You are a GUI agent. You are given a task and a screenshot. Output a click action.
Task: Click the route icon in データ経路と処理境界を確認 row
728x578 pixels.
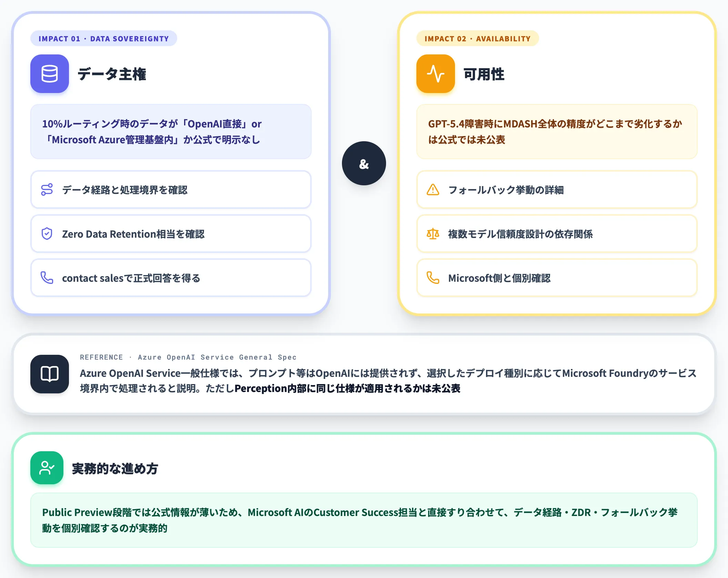click(x=47, y=189)
